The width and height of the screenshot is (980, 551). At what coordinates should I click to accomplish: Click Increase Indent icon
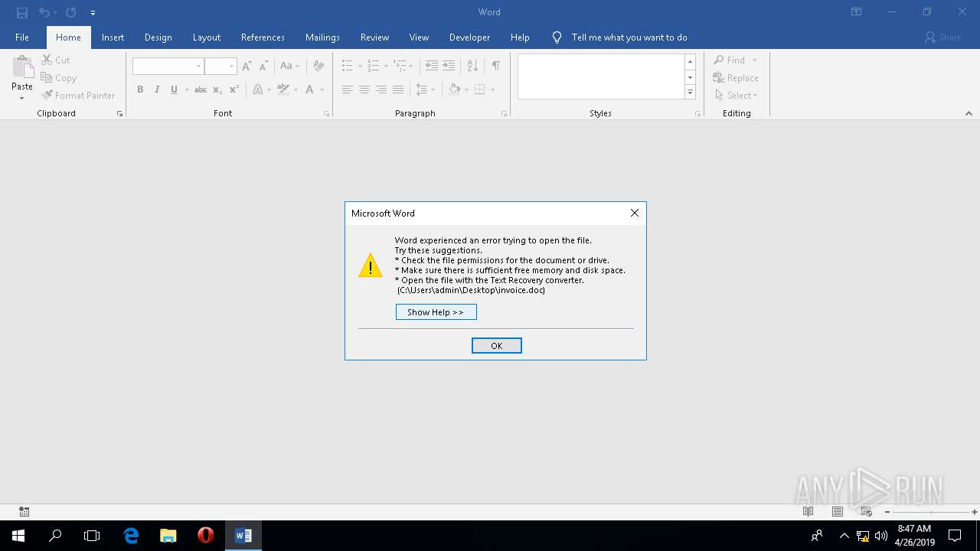pyautogui.click(x=449, y=66)
